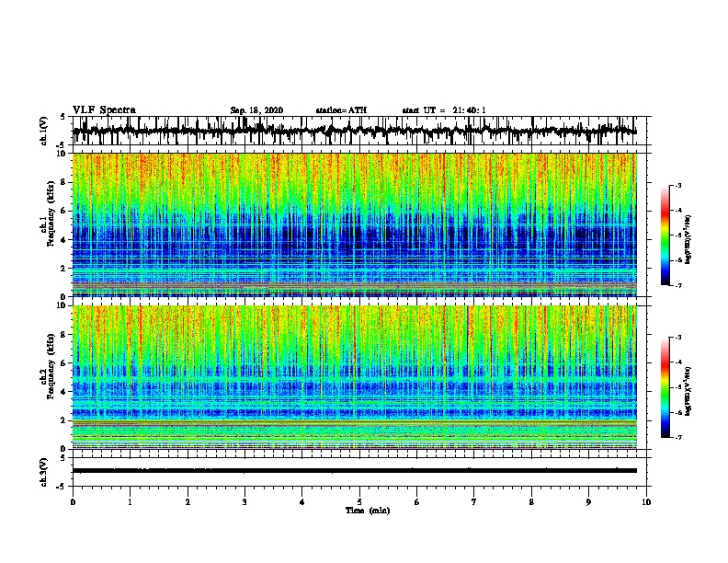Click time axis tick label "9"
The width and height of the screenshot is (728, 563).
(588, 502)
